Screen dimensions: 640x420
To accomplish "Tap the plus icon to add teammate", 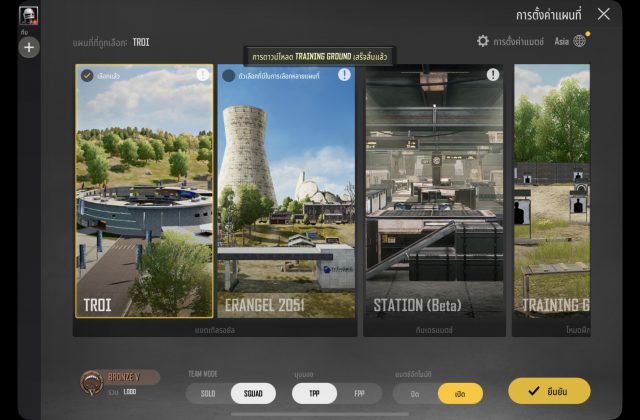I will pyautogui.click(x=28, y=47).
